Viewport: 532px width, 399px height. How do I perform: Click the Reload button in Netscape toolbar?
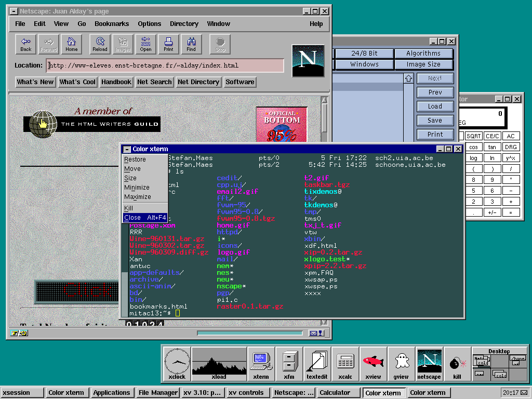pos(100,44)
